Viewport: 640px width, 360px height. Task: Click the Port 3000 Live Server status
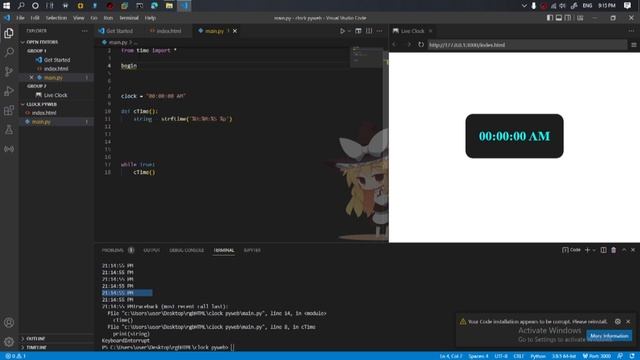[597, 356]
